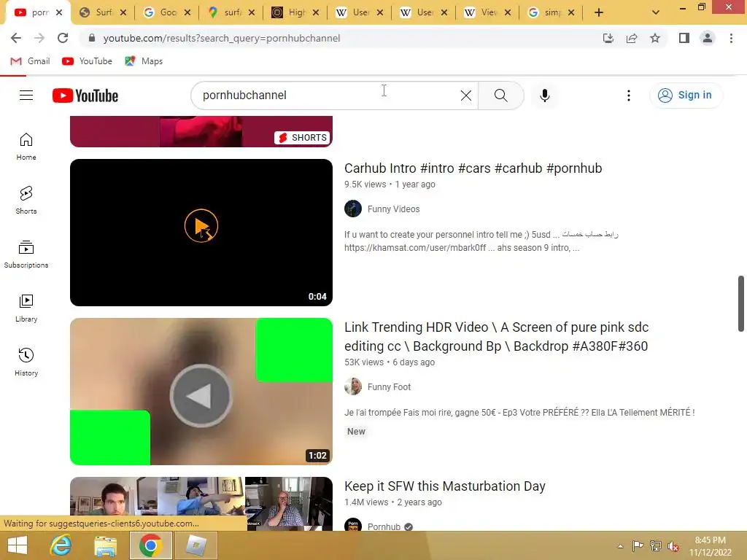This screenshot has width=747, height=560.
Task: Open the Windows Start button
Action: point(18,545)
